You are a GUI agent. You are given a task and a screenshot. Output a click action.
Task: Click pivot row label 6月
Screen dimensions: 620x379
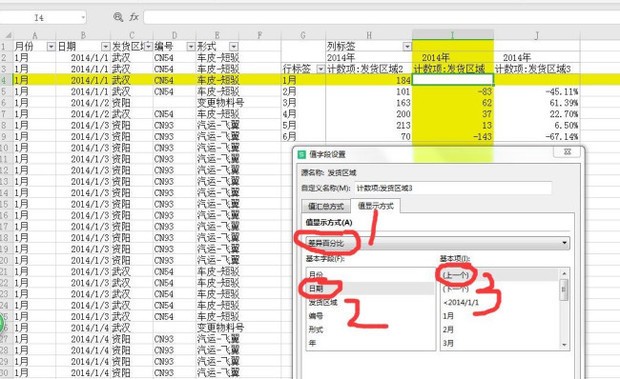pyautogui.click(x=303, y=137)
